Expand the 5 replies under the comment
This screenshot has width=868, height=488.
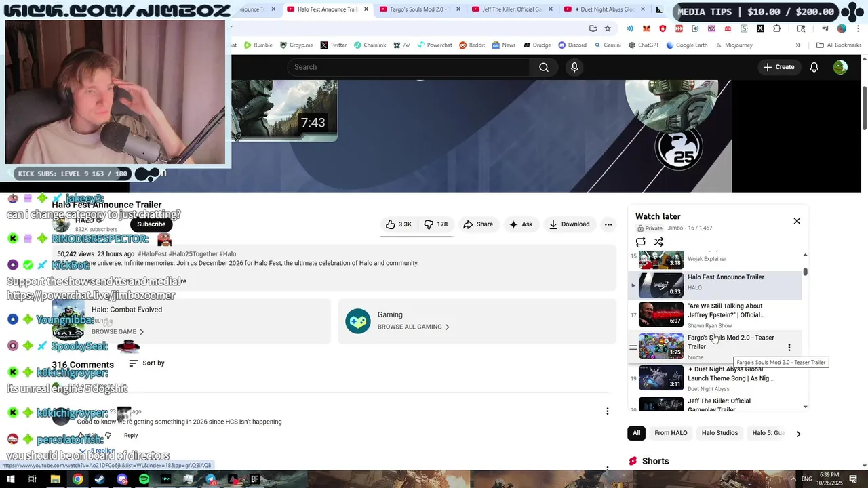[98, 451]
